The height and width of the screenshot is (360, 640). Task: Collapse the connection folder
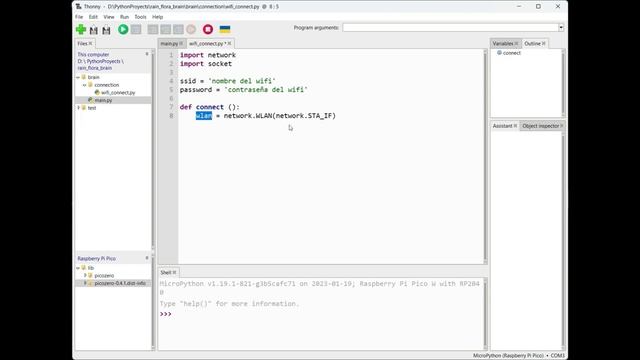84,85
